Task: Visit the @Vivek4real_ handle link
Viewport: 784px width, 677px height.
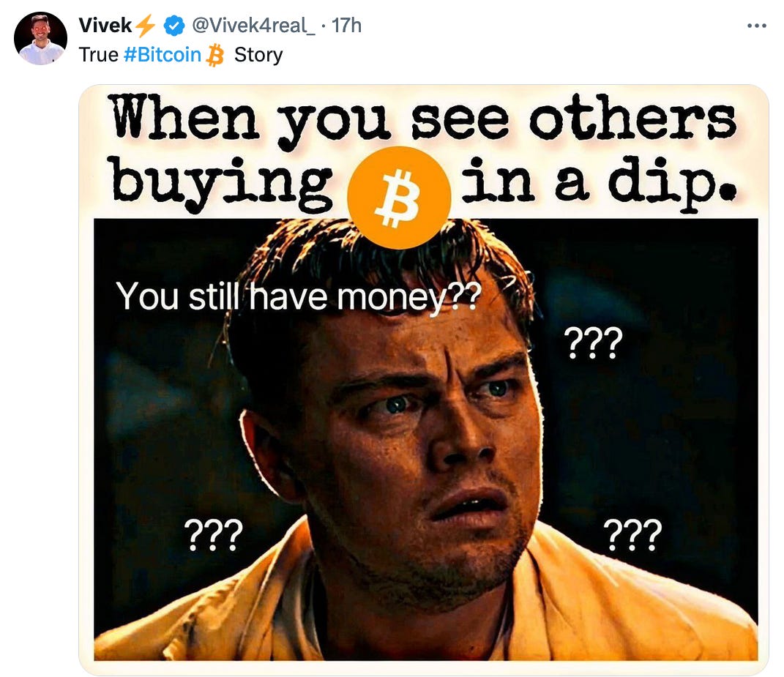Action: [253, 26]
